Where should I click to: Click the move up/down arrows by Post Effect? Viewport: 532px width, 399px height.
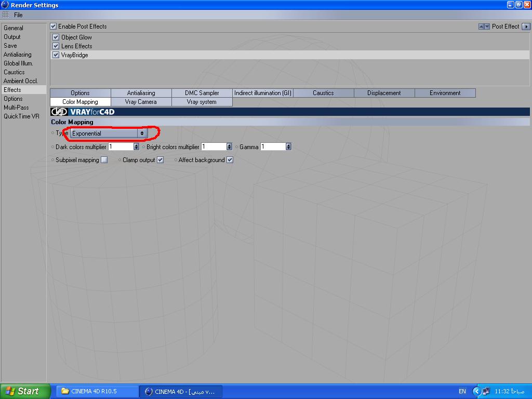coord(484,26)
